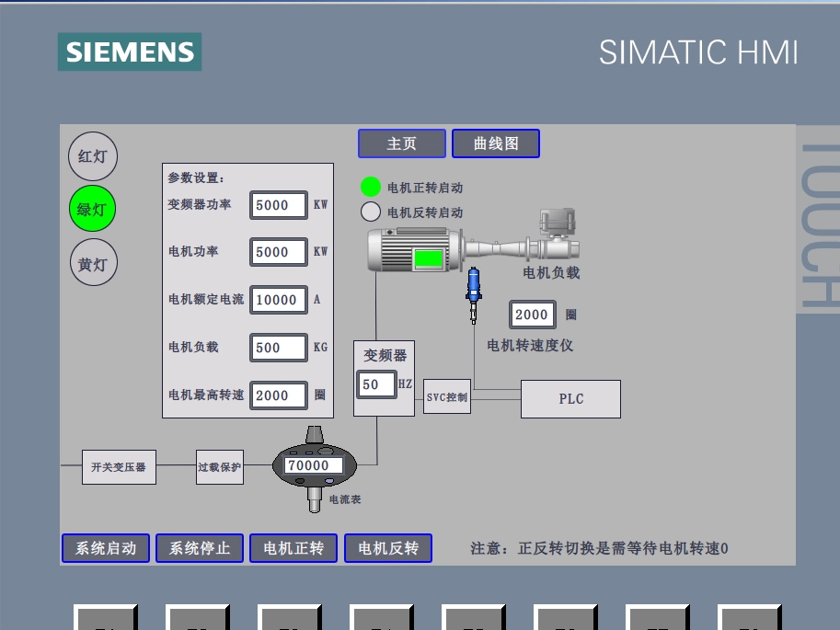Select the 变频器功率 field showing 5000
This screenshot has height=630, width=840.
(x=279, y=205)
